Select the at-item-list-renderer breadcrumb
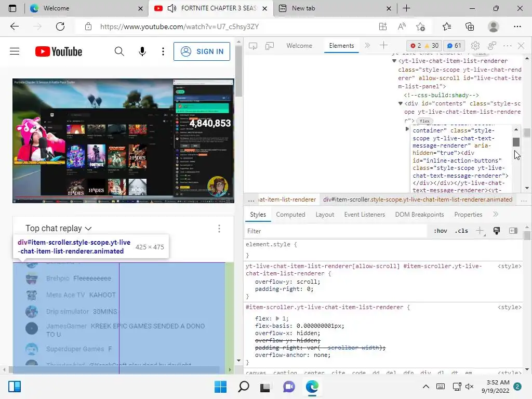 [x=287, y=199]
